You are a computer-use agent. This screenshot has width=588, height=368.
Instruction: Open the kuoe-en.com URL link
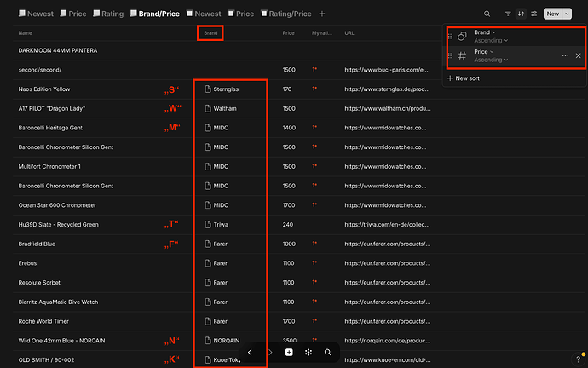pos(388,360)
